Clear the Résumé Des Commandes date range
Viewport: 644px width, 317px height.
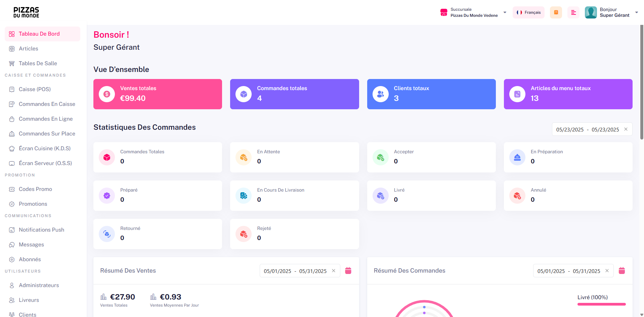pos(607,271)
